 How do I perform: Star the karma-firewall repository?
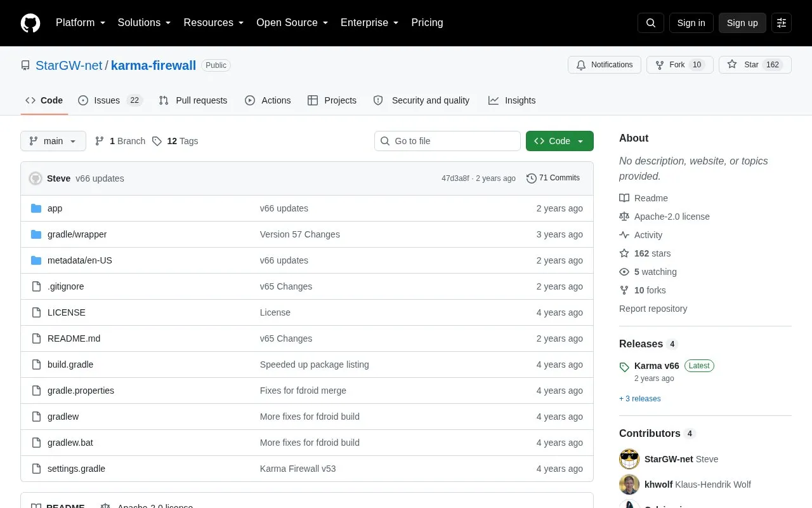(x=755, y=65)
